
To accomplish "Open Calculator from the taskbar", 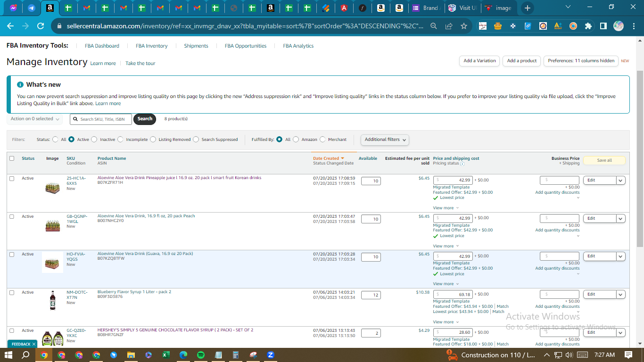I will pyautogui.click(x=236, y=355).
